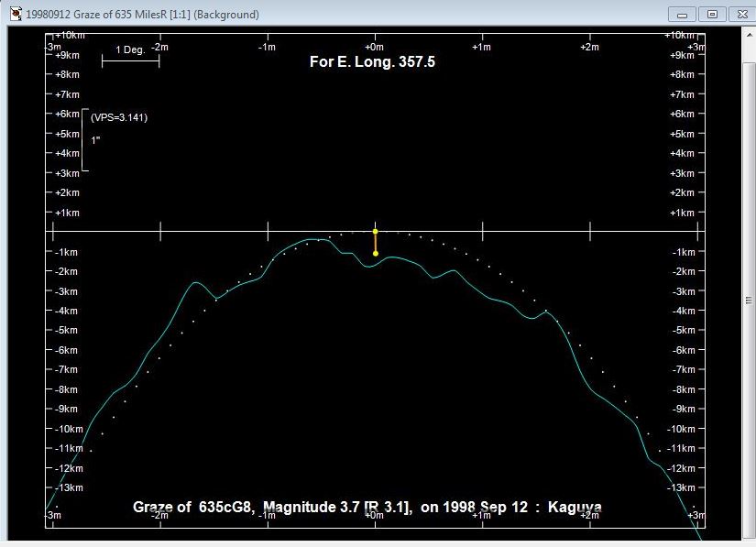Screen dimensions: 756x547
Task: Click the window title text in the title bar
Action: click(x=142, y=15)
